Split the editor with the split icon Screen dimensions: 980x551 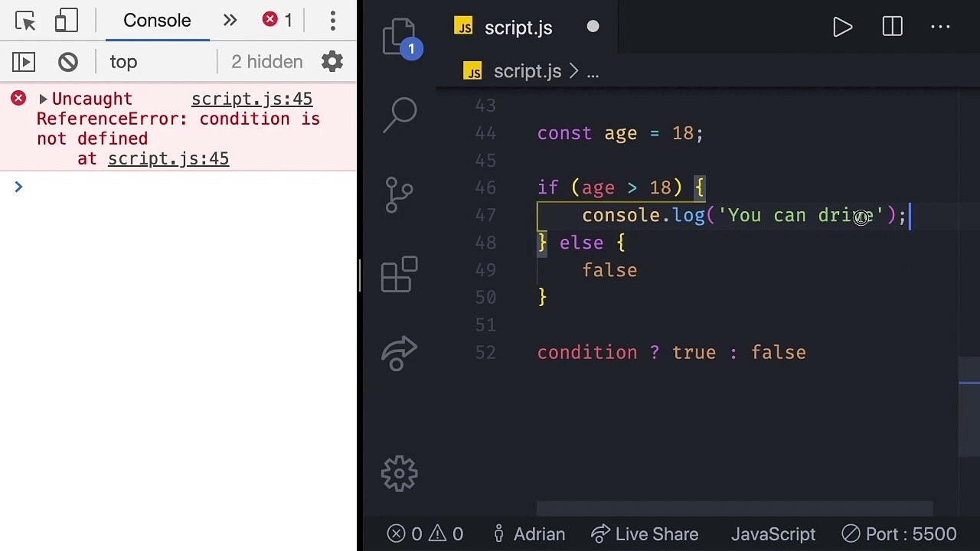coord(893,28)
